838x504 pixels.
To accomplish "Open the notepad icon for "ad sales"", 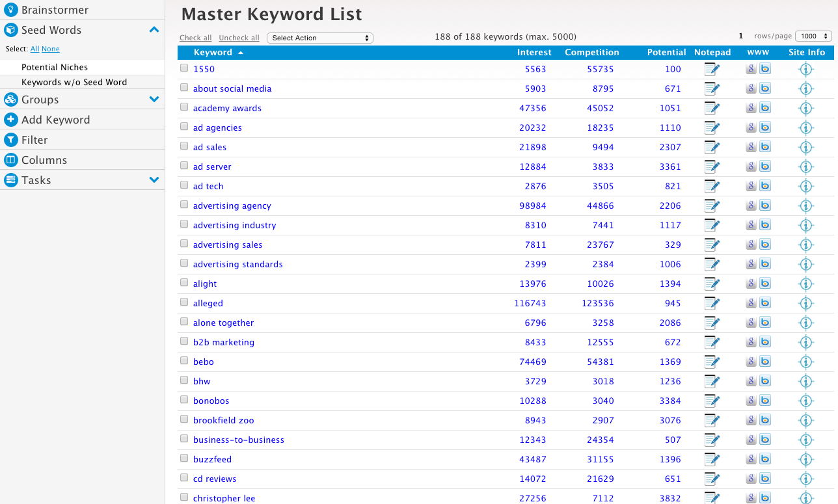I will click(712, 147).
